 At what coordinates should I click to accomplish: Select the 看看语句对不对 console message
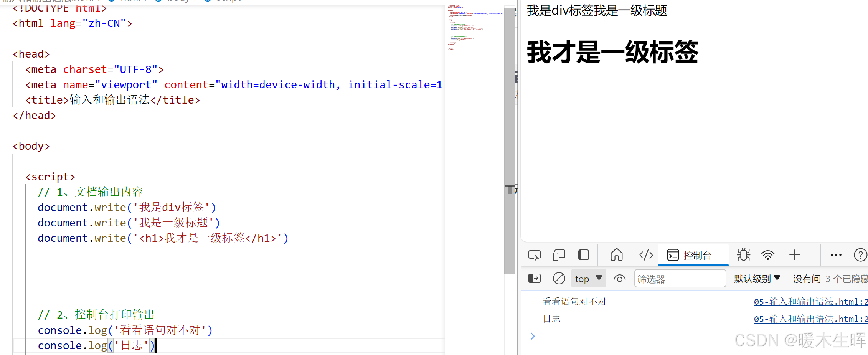[x=574, y=302]
